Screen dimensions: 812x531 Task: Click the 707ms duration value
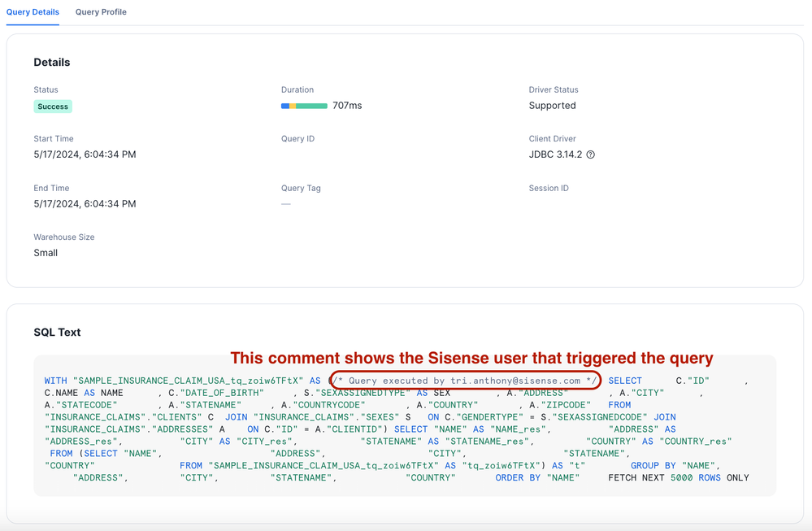347,106
